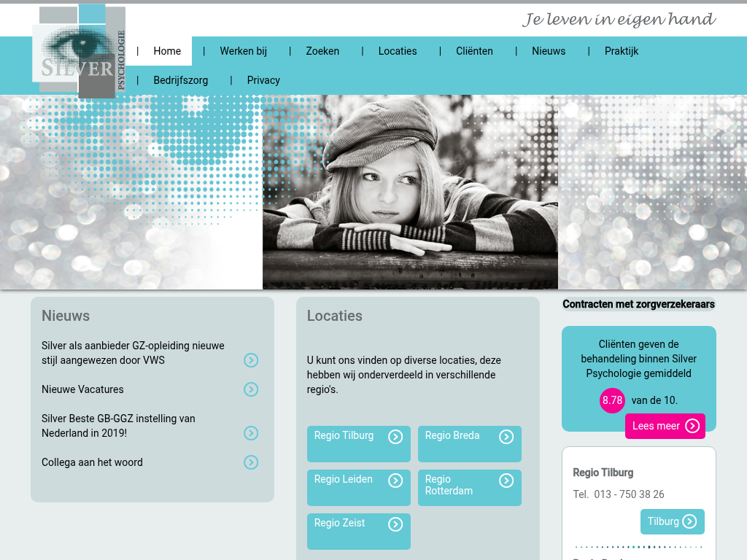The image size is (747, 560).
Task: Click the arrow icon in Regio Zeist tile
Action: (395, 524)
